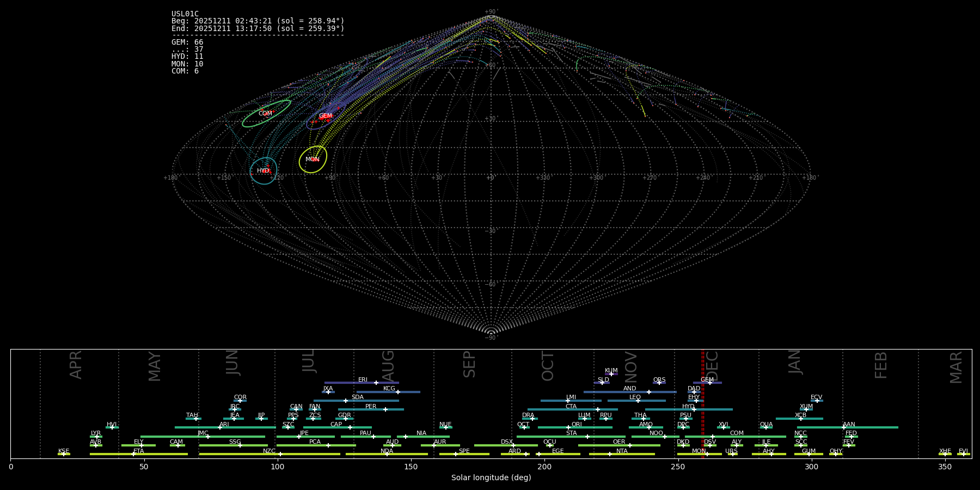The width and height of the screenshot is (980, 490).
Task: Click the ORI shower label in timeline
Action: tap(577, 425)
